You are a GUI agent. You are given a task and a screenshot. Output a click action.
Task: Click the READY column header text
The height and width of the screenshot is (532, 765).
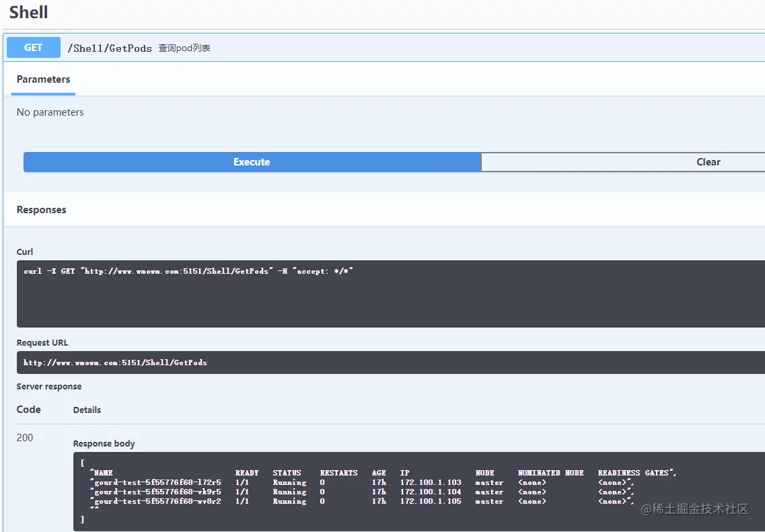pos(247,473)
